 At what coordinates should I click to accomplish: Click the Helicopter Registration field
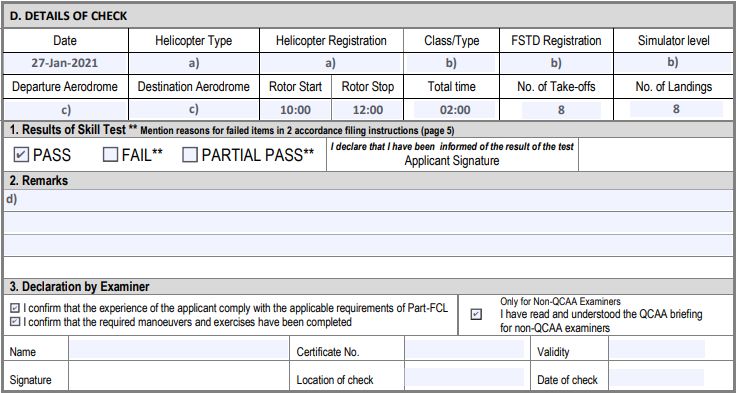330,63
